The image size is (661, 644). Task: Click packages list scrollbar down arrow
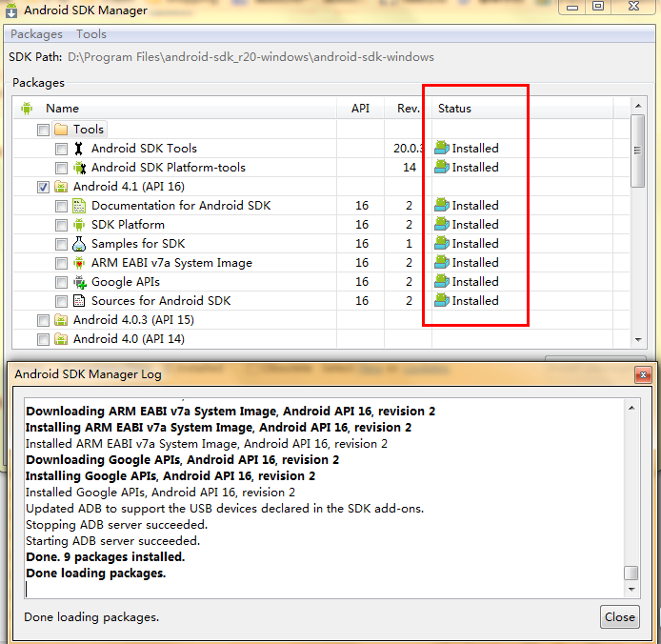(x=638, y=340)
